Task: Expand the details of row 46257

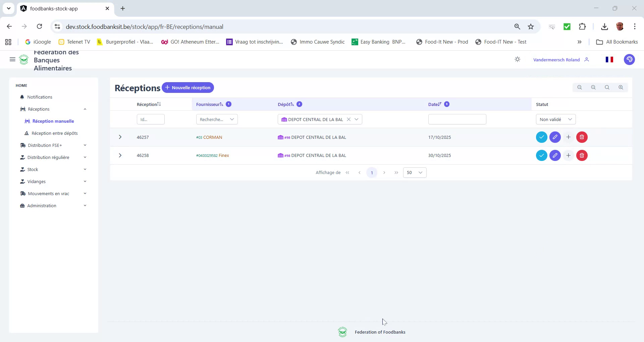Action: (120, 137)
